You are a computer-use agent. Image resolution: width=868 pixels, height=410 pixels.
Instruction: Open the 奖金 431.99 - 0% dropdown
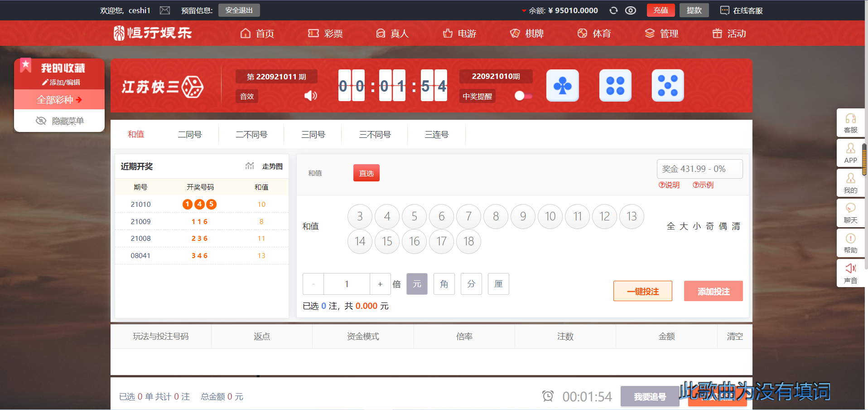[x=699, y=169]
